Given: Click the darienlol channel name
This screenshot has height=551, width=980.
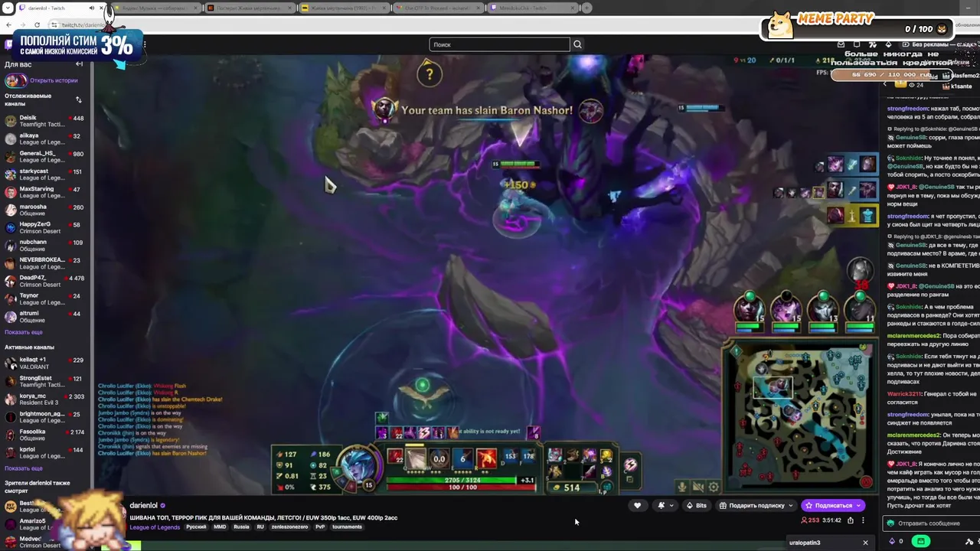Looking at the screenshot, I should pos(143,505).
